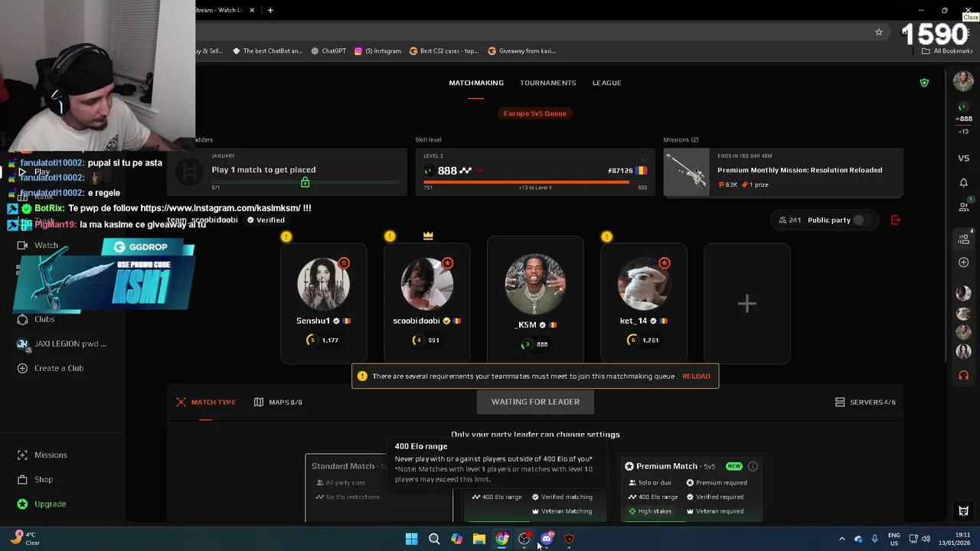Bookmark this page with the star icon
This screenshot has height=551, width=980.
point(879,32)
